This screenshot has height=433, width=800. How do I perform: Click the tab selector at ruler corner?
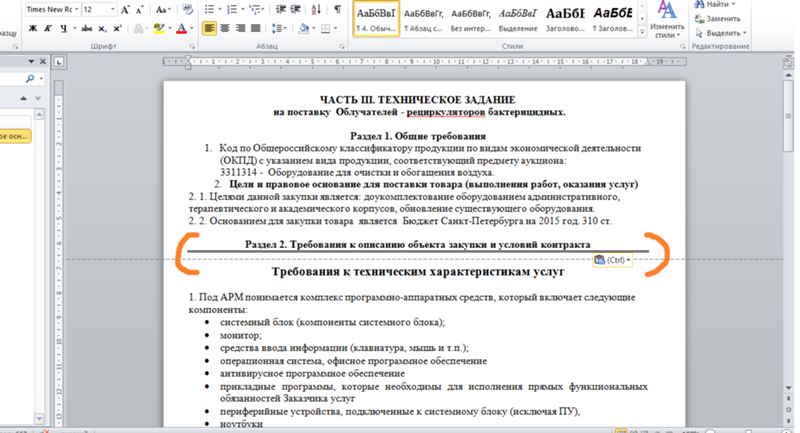click(x=59, y=62)
